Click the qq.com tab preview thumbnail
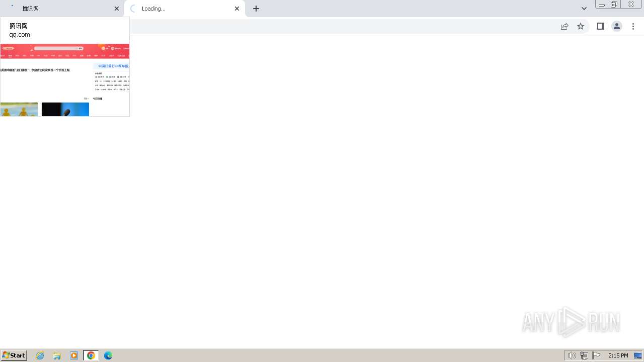644x362 pixels. pos(65,80)
